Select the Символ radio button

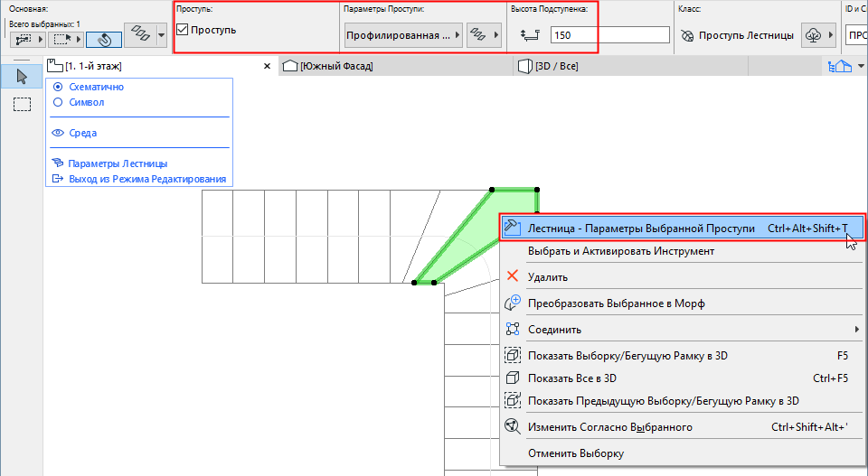click(58, 102)
